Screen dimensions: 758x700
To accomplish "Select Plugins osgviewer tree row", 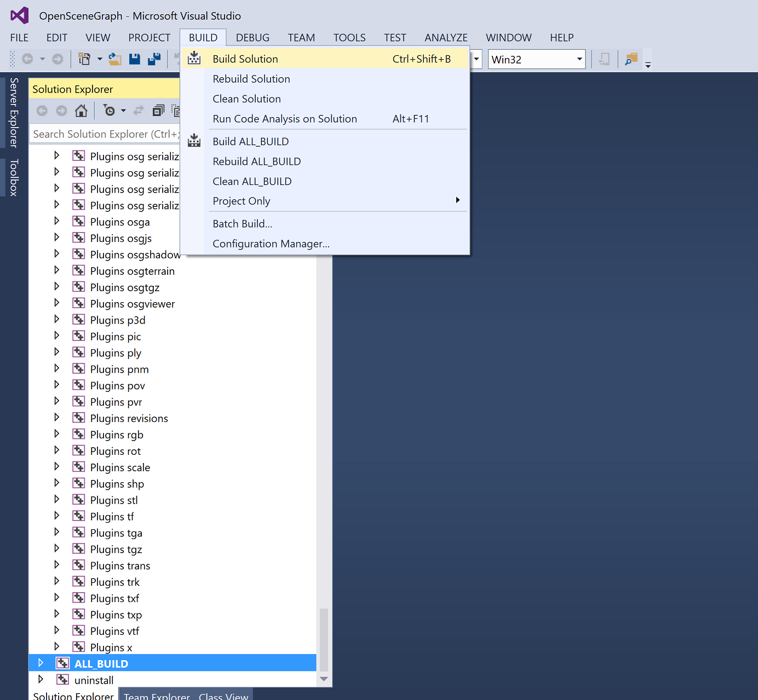I will [173, 304].
